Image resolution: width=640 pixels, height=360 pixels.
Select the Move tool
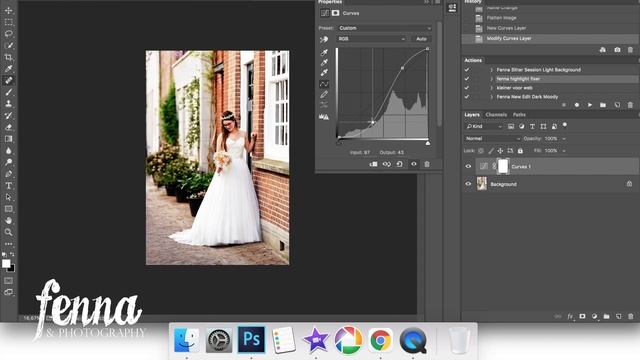9,11
